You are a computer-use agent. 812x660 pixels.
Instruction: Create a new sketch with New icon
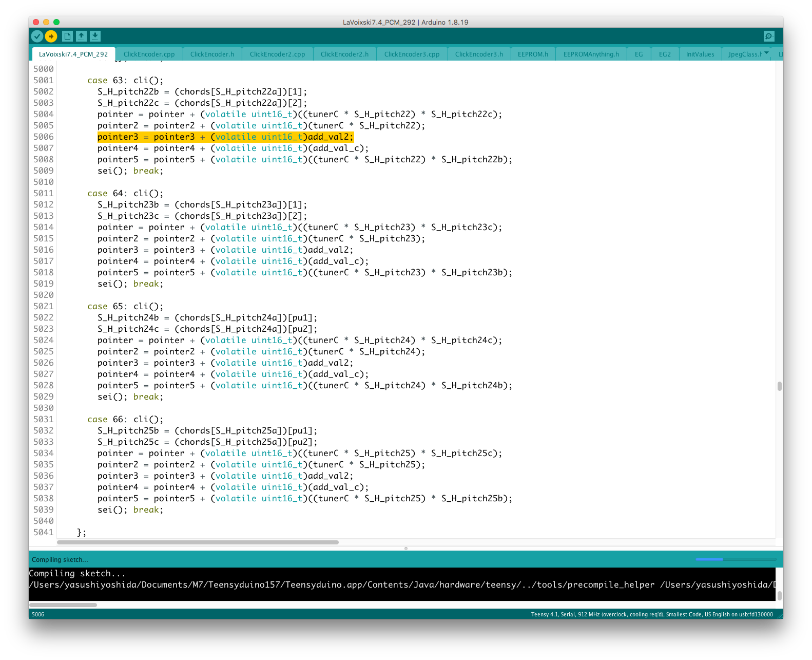(67, 36)
